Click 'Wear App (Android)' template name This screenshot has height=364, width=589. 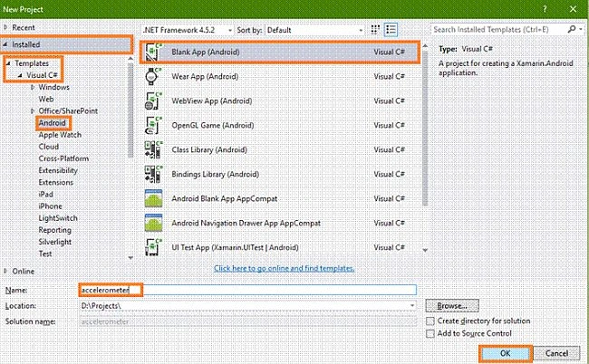(205, 77)
